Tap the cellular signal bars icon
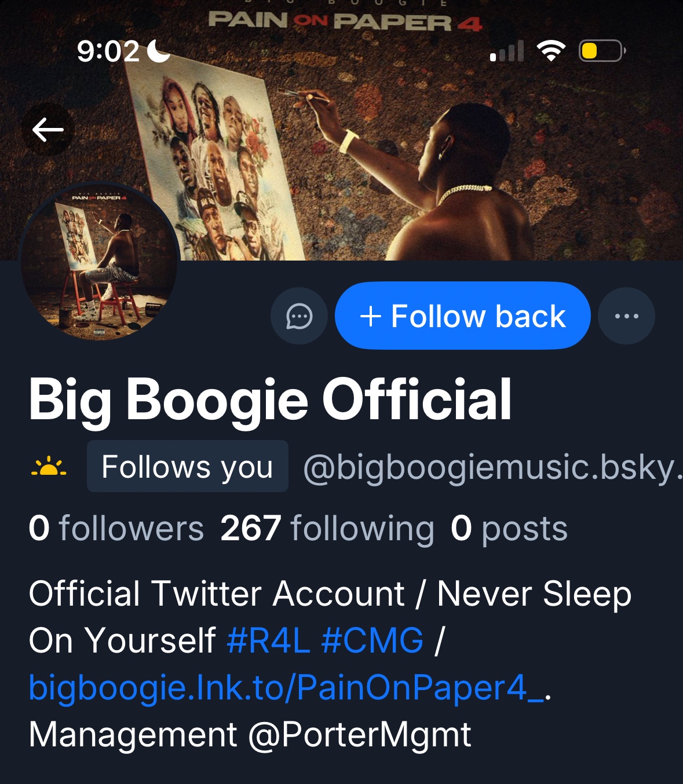683x784 pixels. tap(507, 51)
